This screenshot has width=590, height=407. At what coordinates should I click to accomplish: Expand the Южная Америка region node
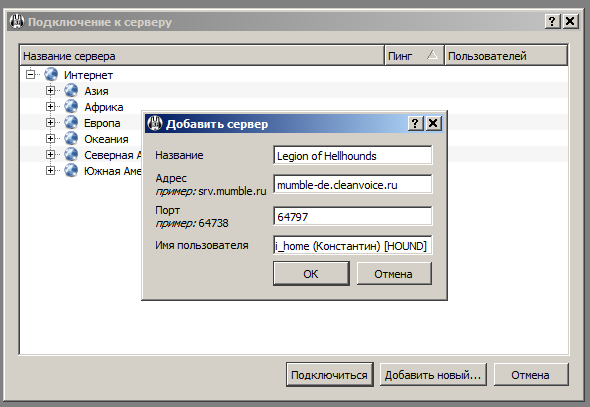pyautogui.click(x=50, y=170)
